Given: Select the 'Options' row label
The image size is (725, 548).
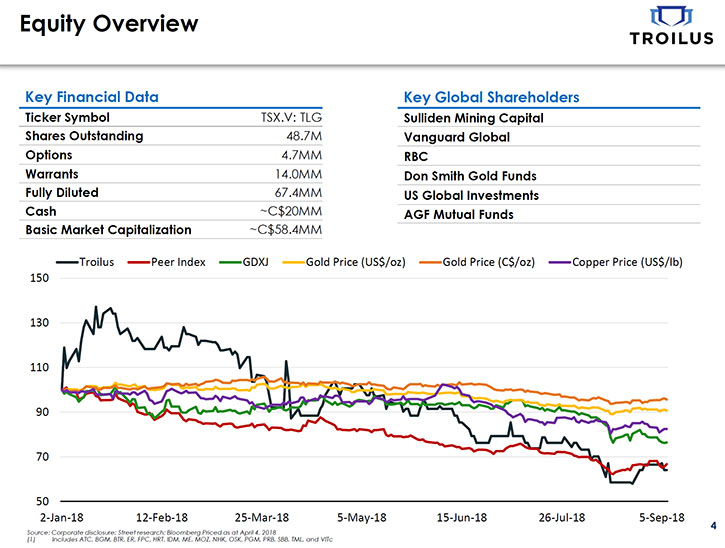Looking at the screenshot, I should (49, 155).
